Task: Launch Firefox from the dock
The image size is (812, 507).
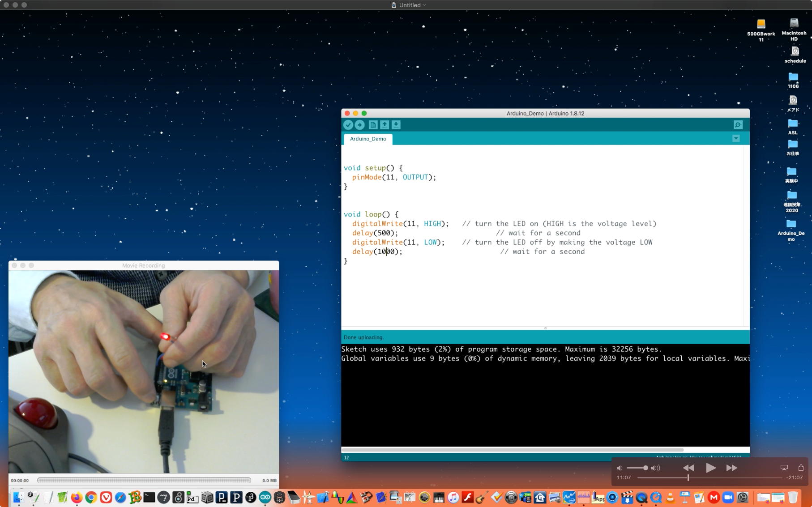Action: click(77, 497)
